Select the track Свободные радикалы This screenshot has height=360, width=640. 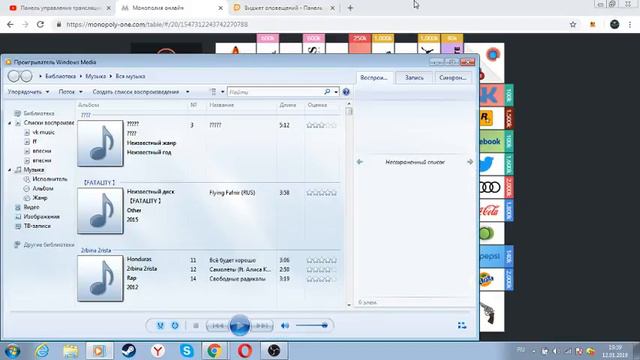(x=237, y=279)
